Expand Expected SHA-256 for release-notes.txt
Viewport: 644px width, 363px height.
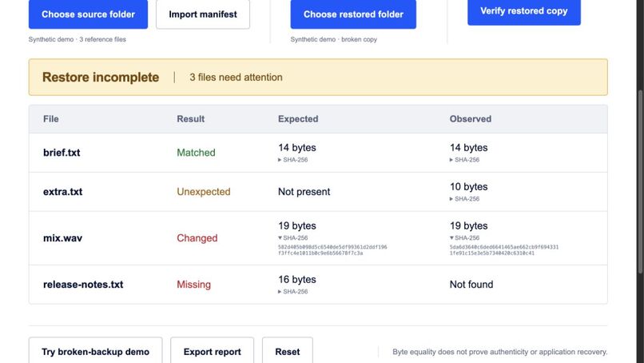293,292
